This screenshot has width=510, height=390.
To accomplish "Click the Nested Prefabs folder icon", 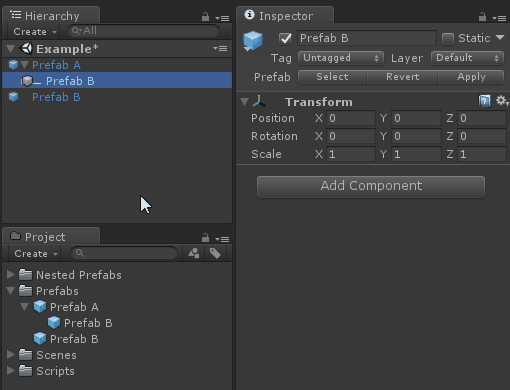I will (x=26, y=275).
